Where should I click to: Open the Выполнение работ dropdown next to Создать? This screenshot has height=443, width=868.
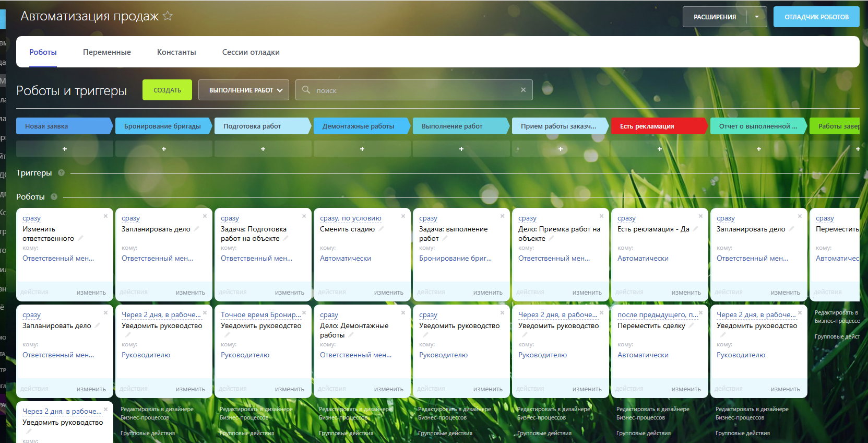[244, 90]
